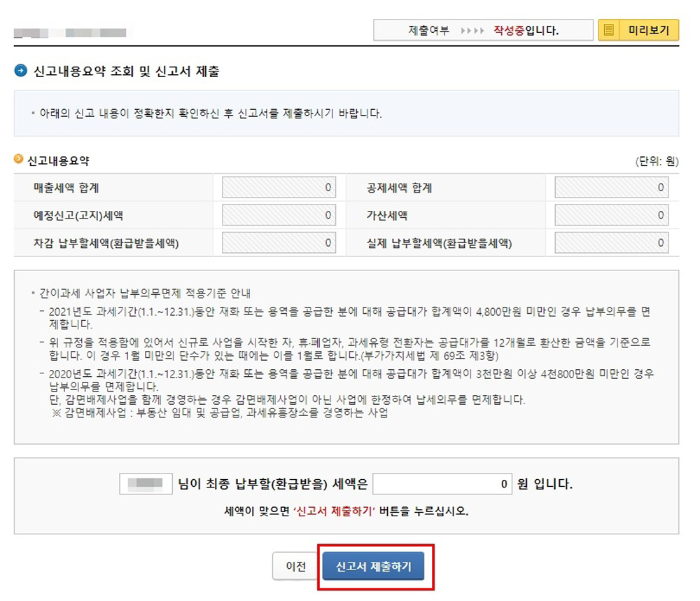
Task: Click the 간이과세 사업자 납부의무면제 적용기준 안내 heading
Action: coord(145,293)
